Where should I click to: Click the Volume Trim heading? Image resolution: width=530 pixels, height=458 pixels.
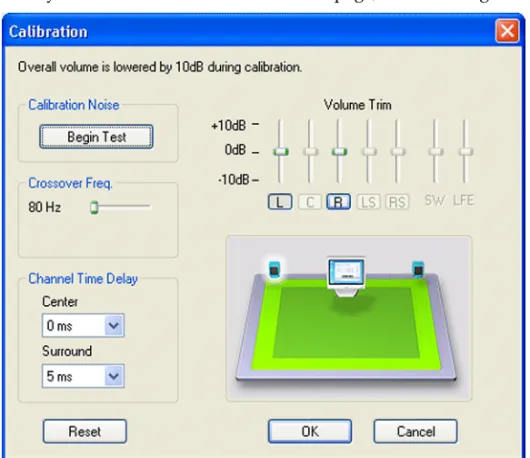pos(358,105)
